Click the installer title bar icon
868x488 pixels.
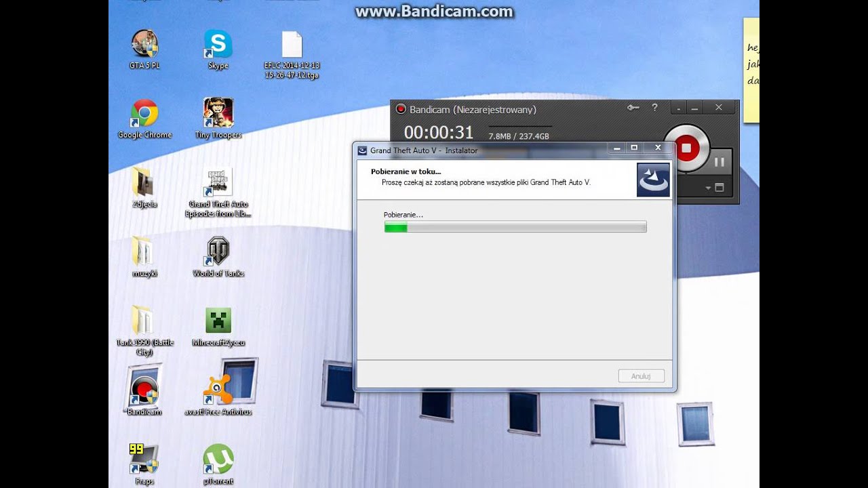(x=363, y=150)
